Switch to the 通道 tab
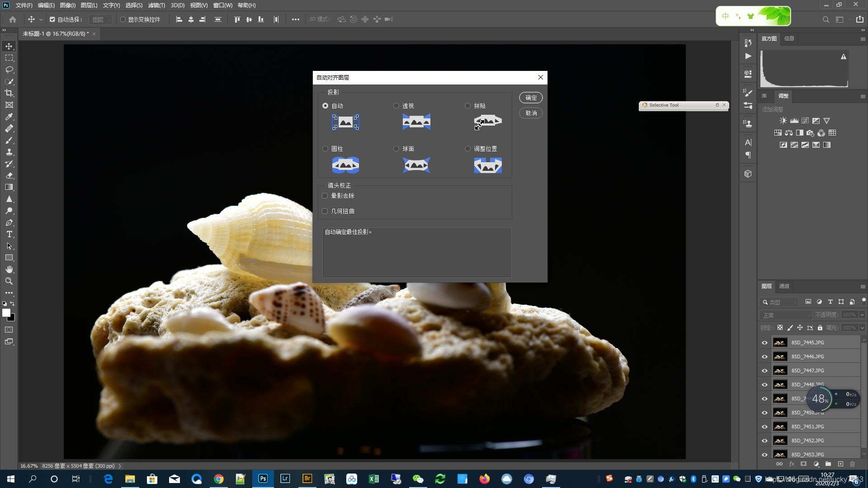The height and width of the screenshot is (488, 868). (784, 286)
